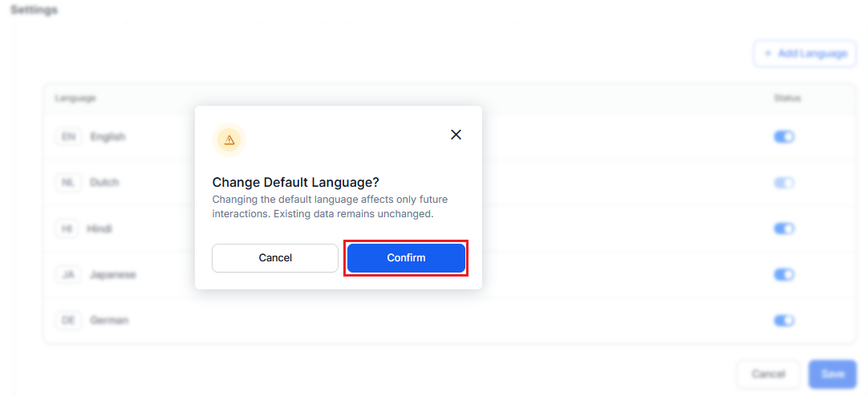
Task: Close the Change Default Language dialog
Action: 456,135
